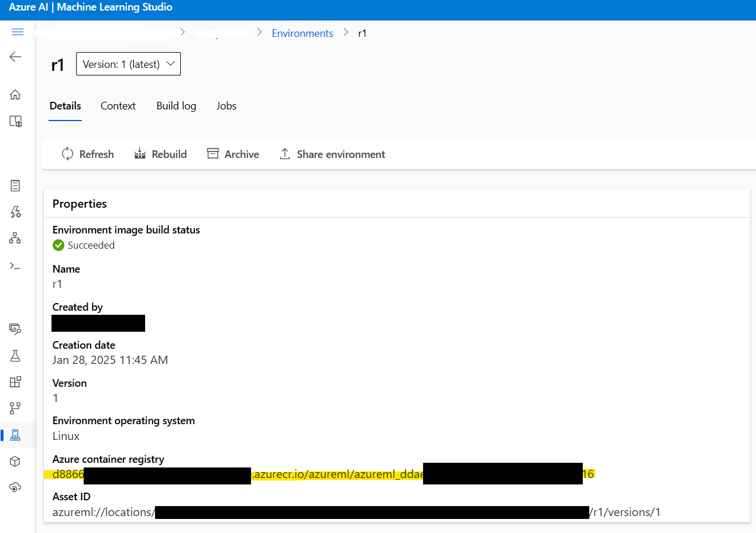Open the Jobs tab
Screen dimensions: 756x533
point(226,106)
